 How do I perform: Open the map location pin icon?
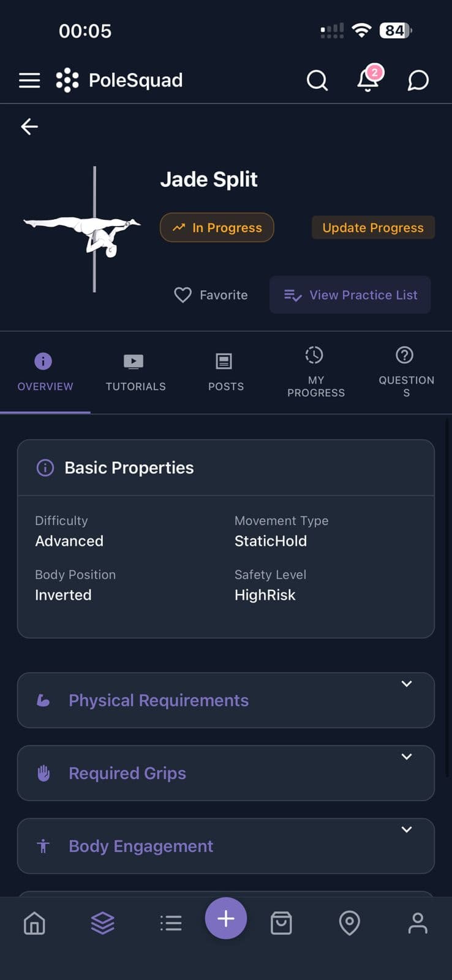pyautogui.click(x=349, y=922)
